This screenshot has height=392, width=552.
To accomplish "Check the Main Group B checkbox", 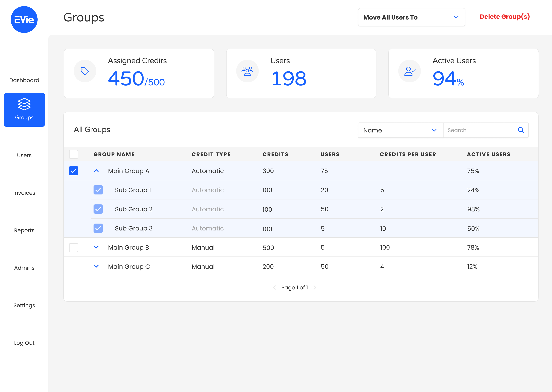I will pyautogui.click(x=73, y=247).
